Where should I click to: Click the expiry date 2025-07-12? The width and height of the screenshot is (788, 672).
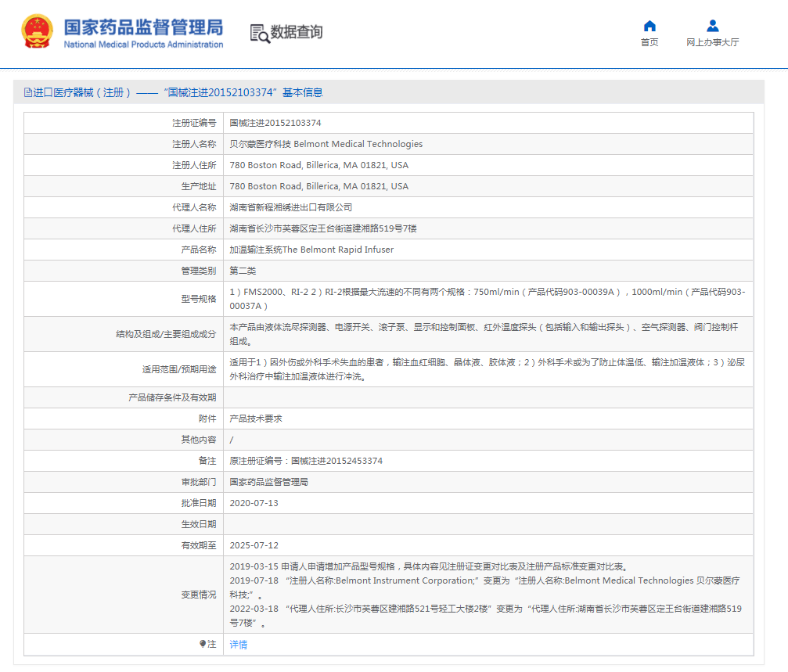tap(254, 545)
